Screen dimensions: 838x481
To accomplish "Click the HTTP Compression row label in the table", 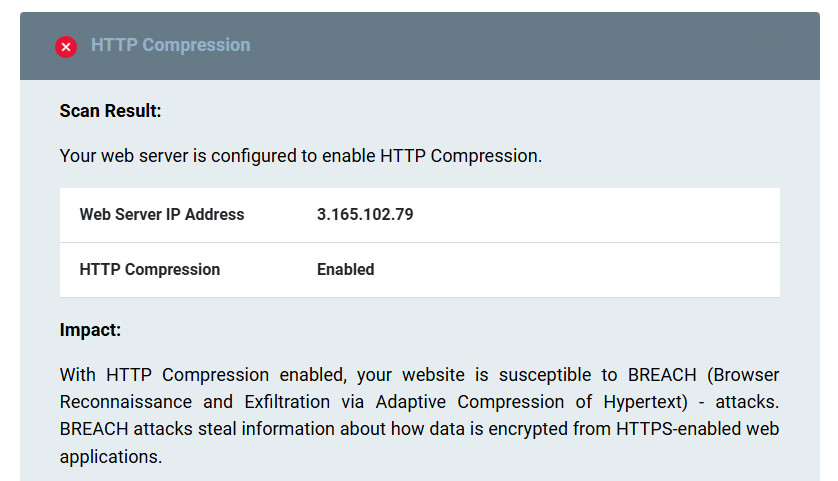I will pyautogui.click(x=150, y=269).
